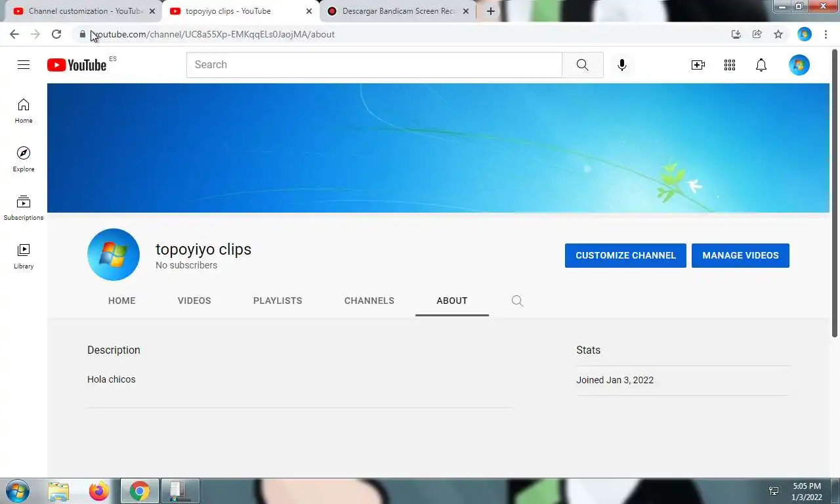This screenshot has height=504, width=840.
Task: Select the channel ABOUT tab
Action: click(x=452, y=301)
